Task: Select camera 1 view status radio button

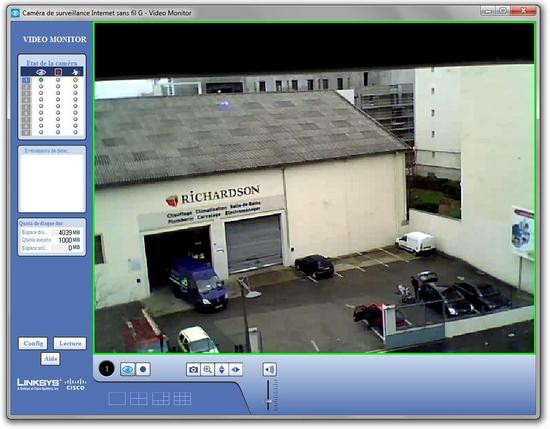Action: coord(41,80)
